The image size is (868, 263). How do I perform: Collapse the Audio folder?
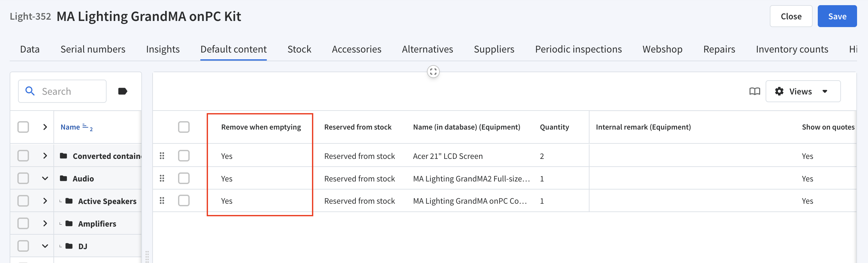pos(45,178)
